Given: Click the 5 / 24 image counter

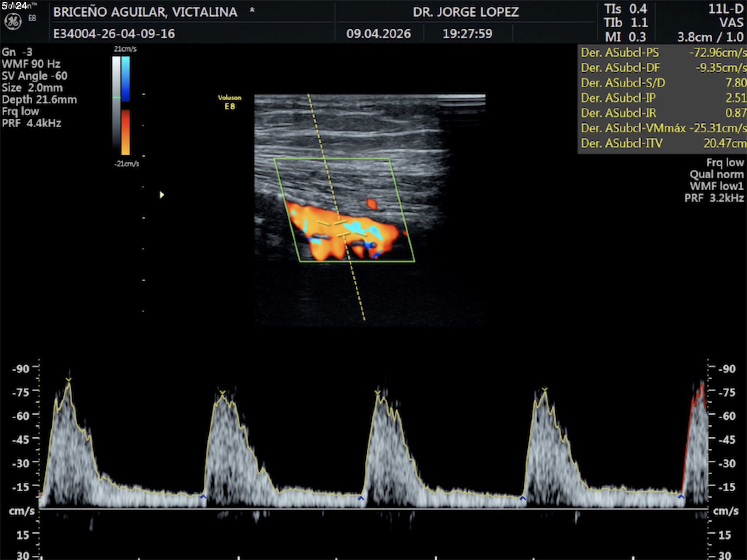Looking at the screenshot, I should click(x=14, y=6).
